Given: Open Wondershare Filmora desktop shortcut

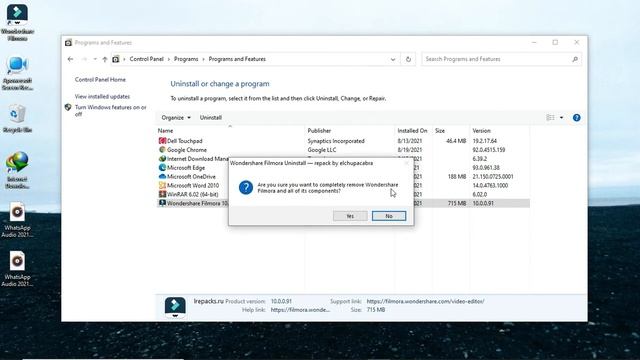Looking at the screenshot, I should (17, 22).
